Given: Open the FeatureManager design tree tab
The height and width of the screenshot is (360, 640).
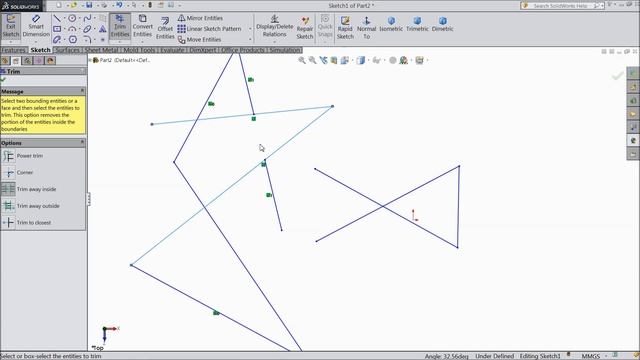Looking at the screenshot, I should [x=5, y=61].
